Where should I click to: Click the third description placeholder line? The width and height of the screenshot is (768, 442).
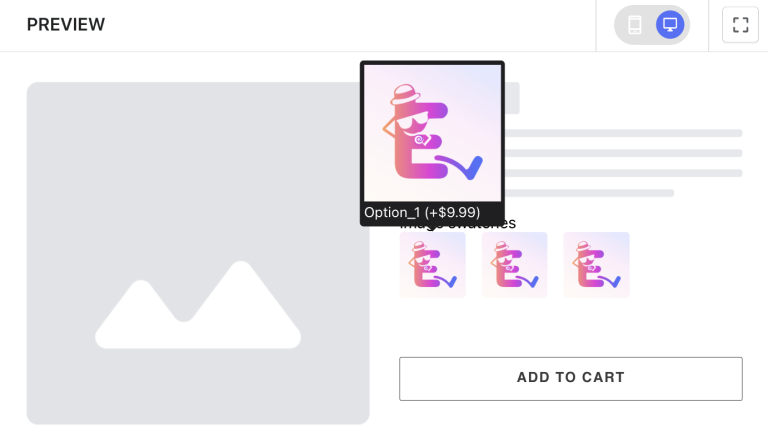click(624, 173)
